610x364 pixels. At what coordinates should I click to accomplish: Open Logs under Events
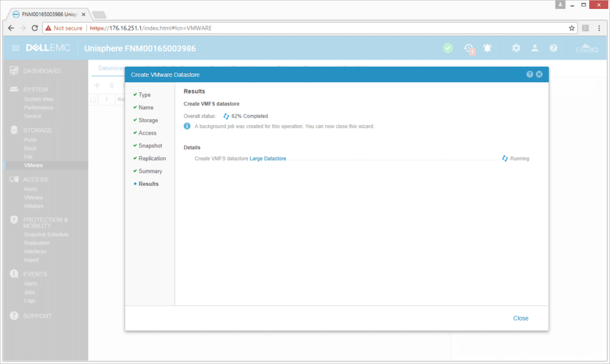(29, 301)
